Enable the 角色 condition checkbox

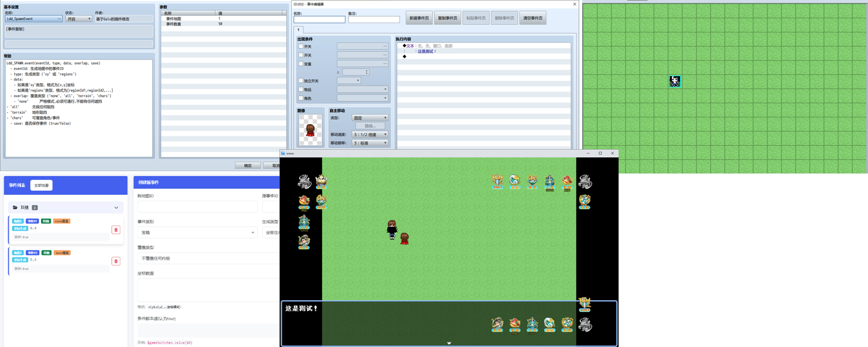click(x=301, y=98)
